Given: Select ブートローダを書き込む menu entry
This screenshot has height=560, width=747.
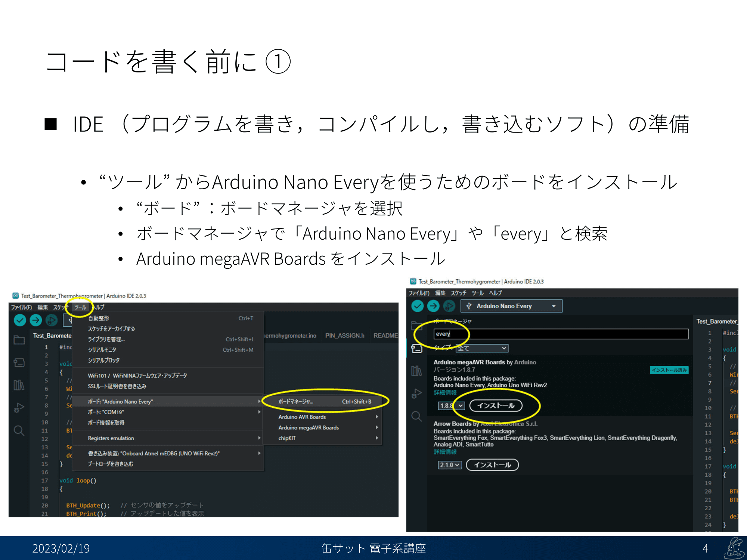Looking at the screenshot, I should 168,464.
